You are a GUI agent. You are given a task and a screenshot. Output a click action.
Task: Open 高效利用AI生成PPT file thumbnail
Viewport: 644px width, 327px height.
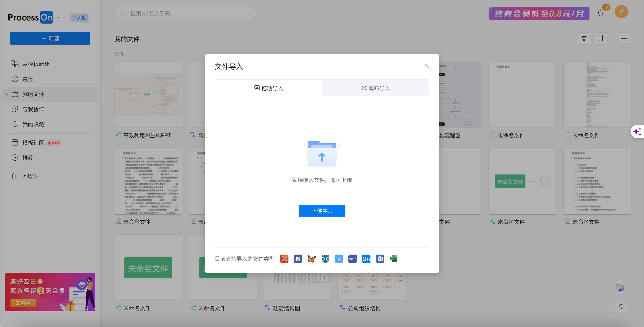coord(148,95)
